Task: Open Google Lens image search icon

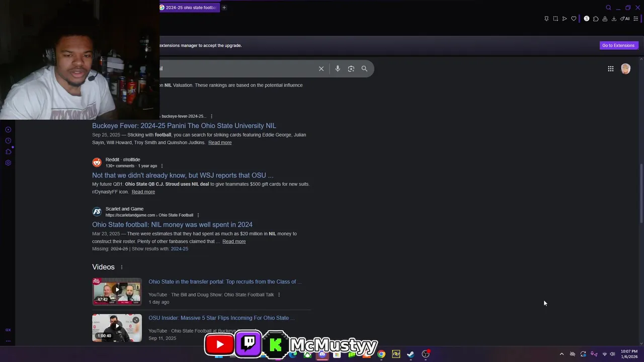Action: pos(351,69)
